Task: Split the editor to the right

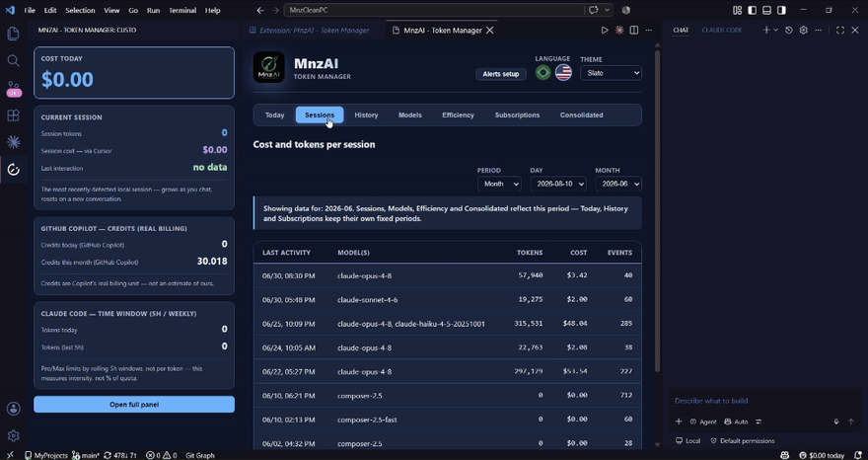Action: [634, 30]
